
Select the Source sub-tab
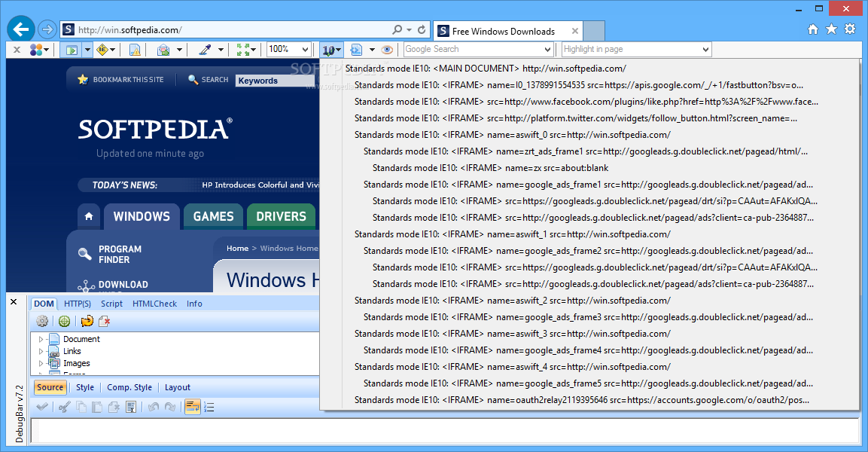(x=50, y=387)
